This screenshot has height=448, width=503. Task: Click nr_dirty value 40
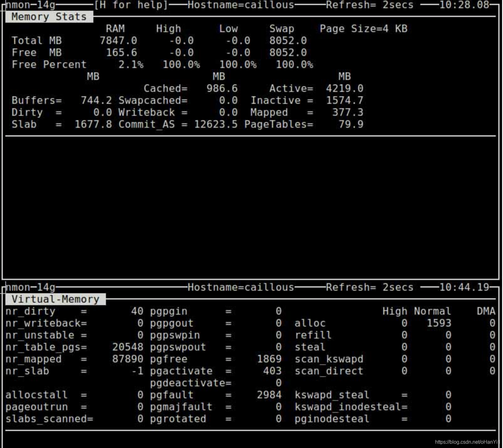[137, 311]
